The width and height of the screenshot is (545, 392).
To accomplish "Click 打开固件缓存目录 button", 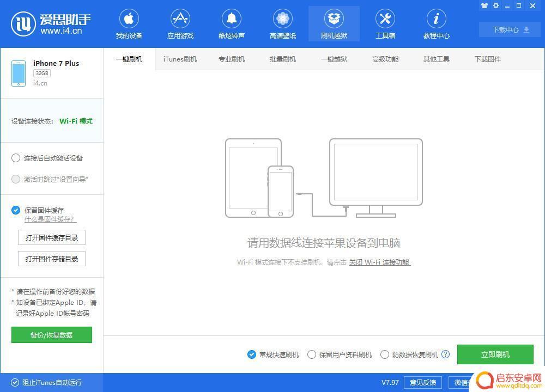I will coord(51,237).
